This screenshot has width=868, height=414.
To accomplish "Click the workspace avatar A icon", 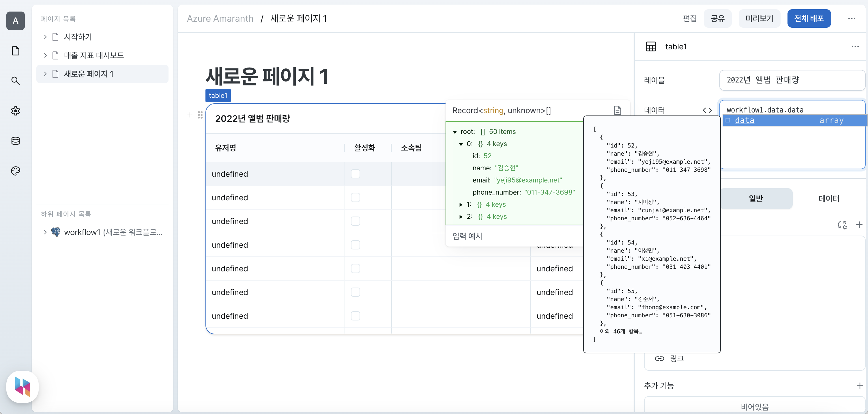I will tap(16, 21).
